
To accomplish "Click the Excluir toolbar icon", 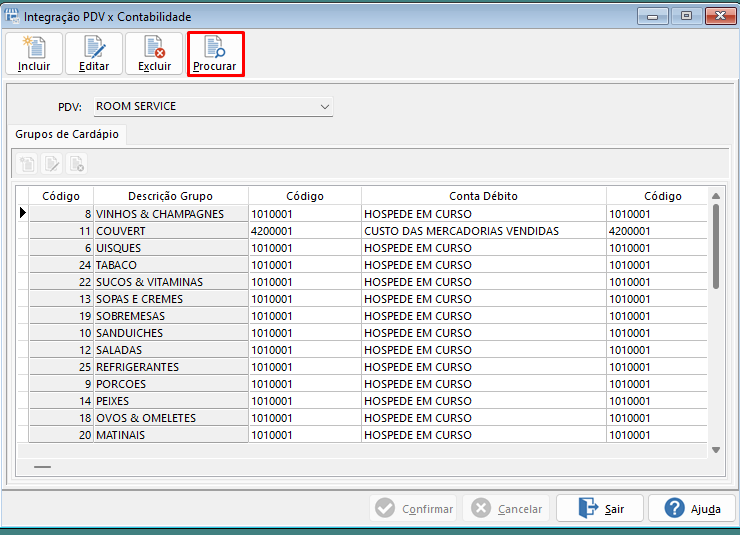I will coord(154,54).
